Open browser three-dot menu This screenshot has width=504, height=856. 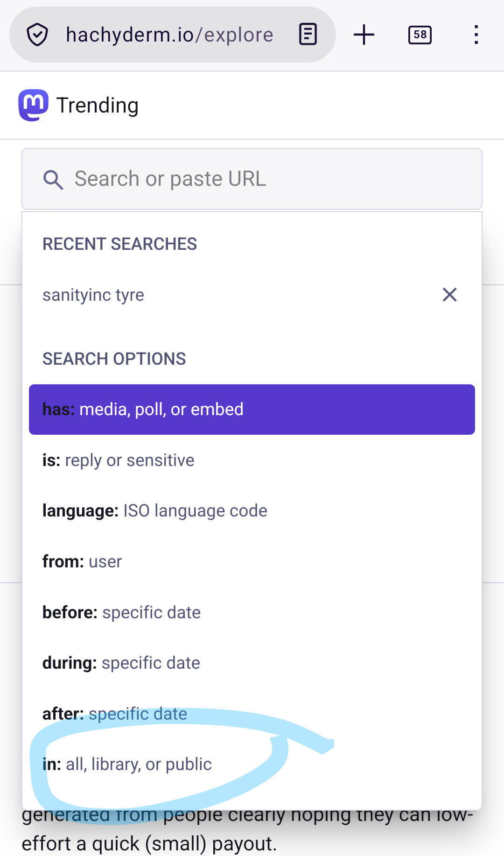[476, 35]
